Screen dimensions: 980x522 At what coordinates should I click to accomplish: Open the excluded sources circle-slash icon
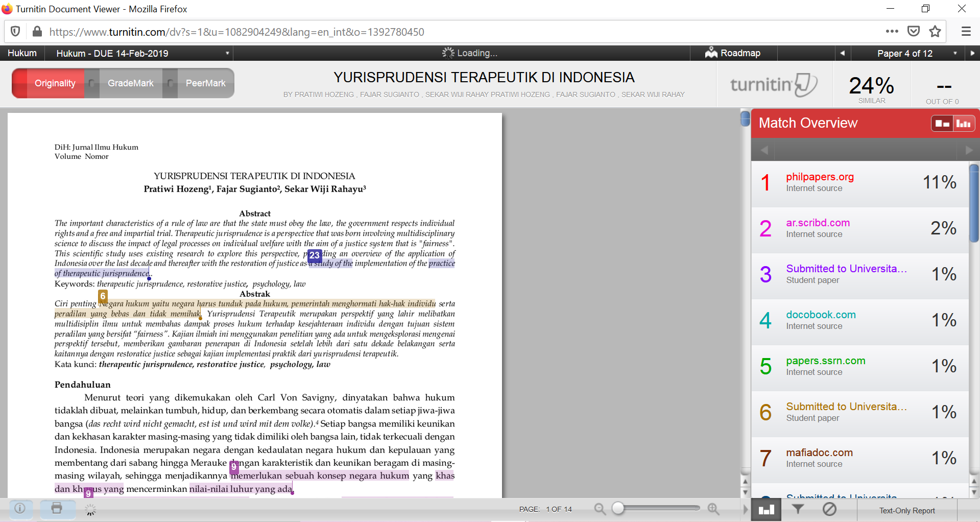pyautogui.click(x=829, y=509)
